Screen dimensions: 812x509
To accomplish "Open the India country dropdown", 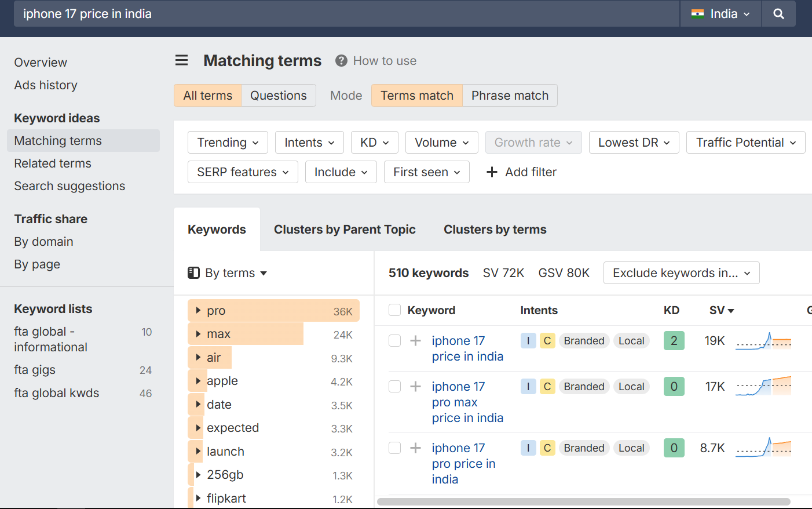I will click(x=721, y=14).
